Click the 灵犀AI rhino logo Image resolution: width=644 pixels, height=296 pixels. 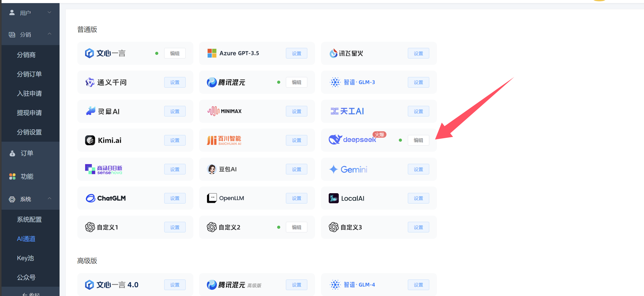pos(90,111)
